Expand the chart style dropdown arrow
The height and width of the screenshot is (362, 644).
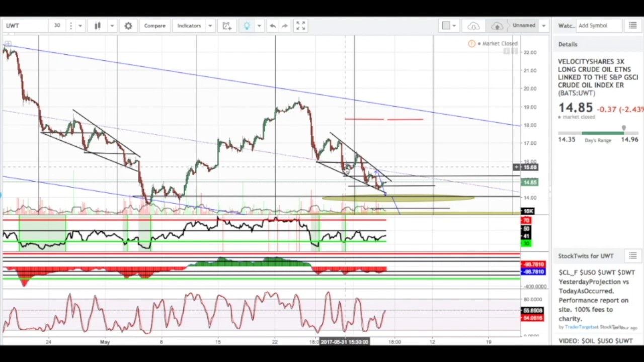(112, 26)
